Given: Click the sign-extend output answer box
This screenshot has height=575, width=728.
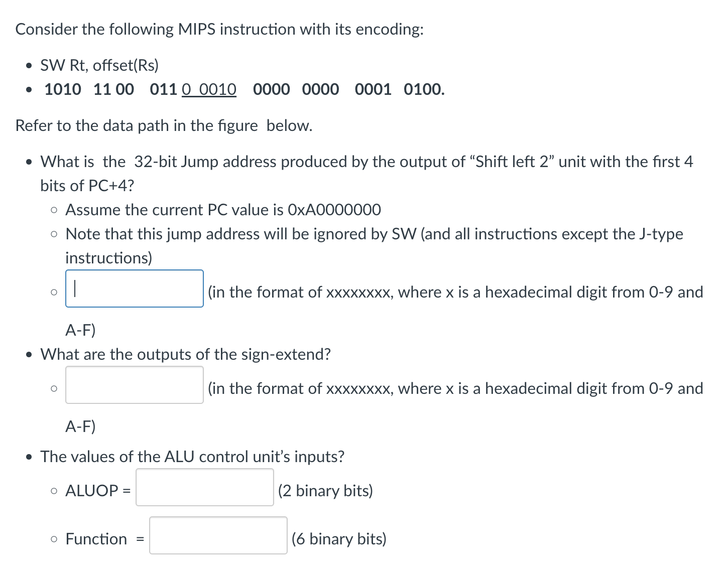Looking at the screenshot, I should 134,386.
